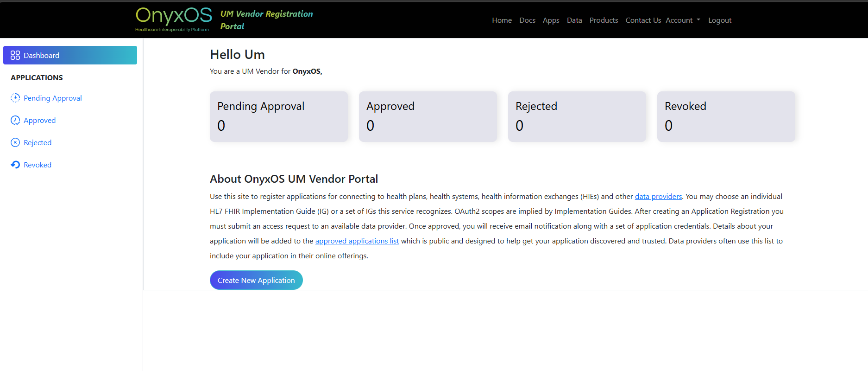
Task: Click the Revoked undo arrow icon
Action: tap(15, 165)
